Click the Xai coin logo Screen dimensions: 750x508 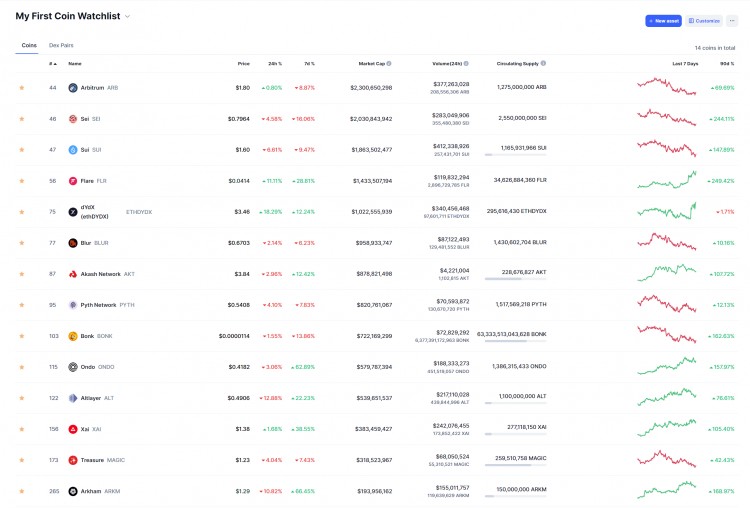(x=73, y=429)
